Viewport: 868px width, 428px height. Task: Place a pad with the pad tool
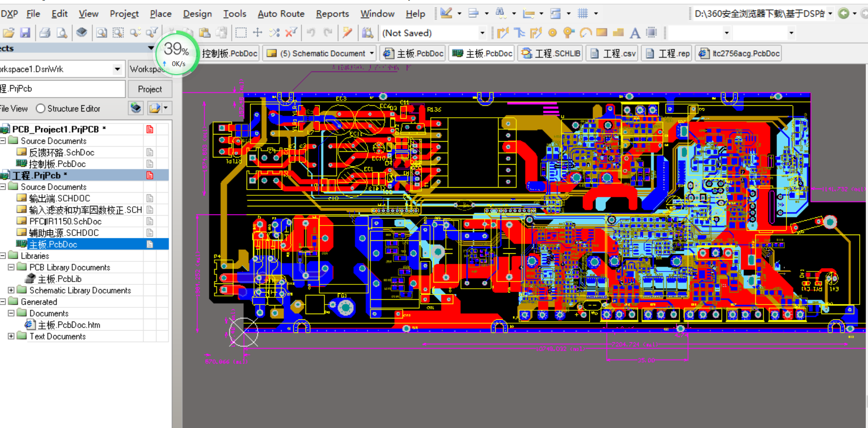click(552, 33)
